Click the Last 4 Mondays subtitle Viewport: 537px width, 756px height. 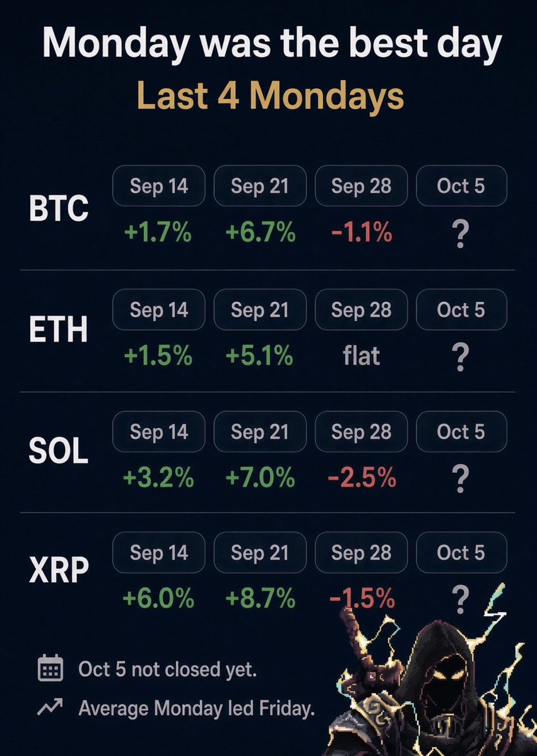[x=271, y=95]
